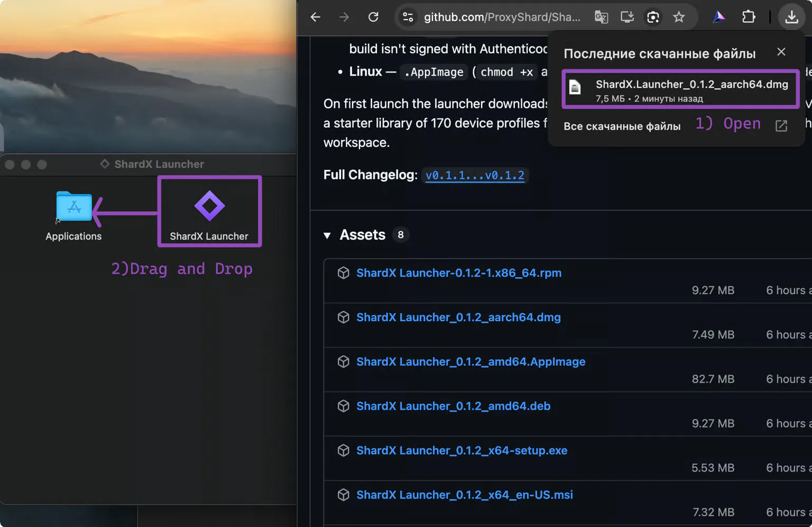
Task: Download ShardX Launcher_0.1.2_x64-setup.exe
Action: coord(462,451)
